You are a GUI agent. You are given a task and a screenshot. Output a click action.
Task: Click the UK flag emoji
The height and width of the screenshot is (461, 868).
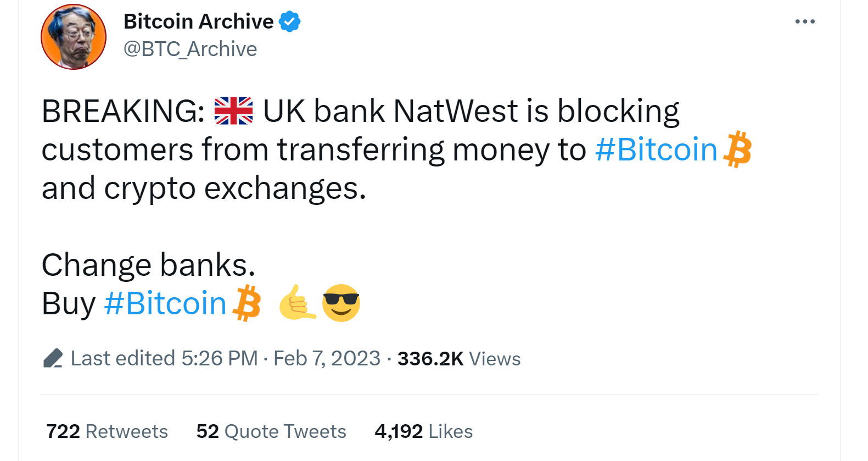pyautogui.click(x=233, y=111)
